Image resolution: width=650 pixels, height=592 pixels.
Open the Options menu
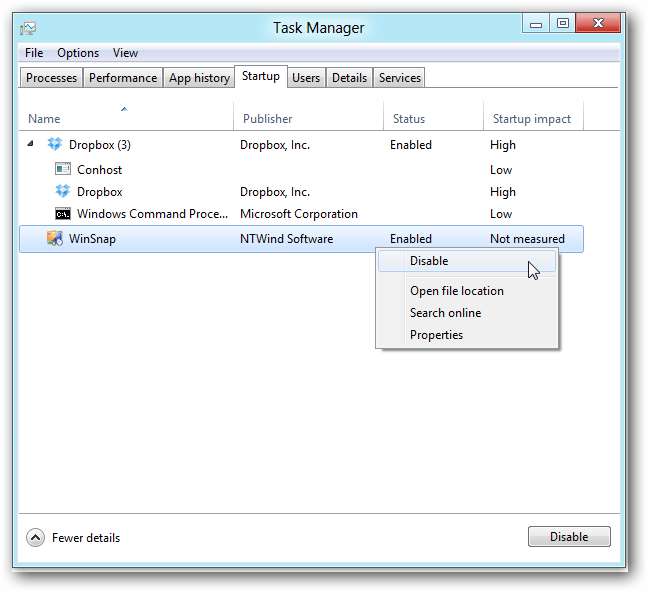point(78,53)
